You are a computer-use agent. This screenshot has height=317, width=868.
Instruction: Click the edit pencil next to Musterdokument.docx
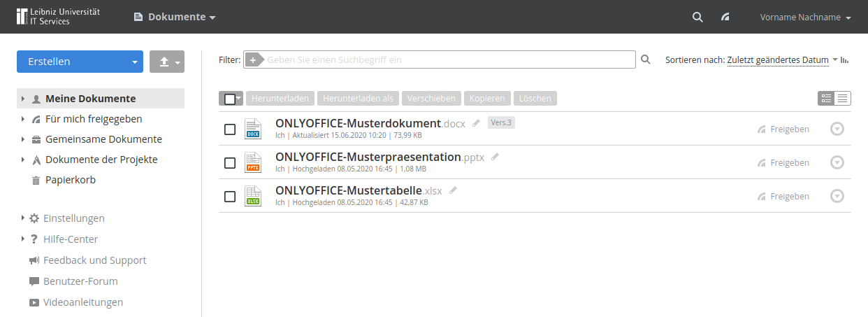[x=477, y=123]
